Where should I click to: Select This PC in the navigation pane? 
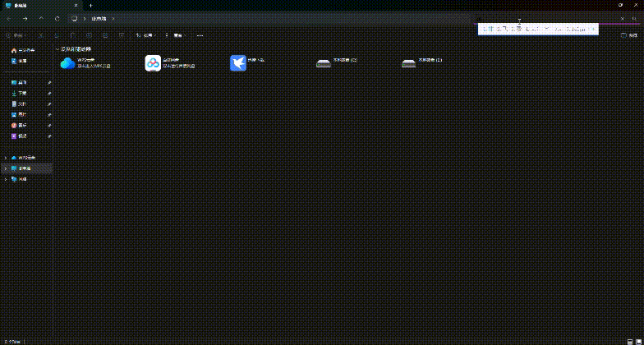[x=23, y=168]
